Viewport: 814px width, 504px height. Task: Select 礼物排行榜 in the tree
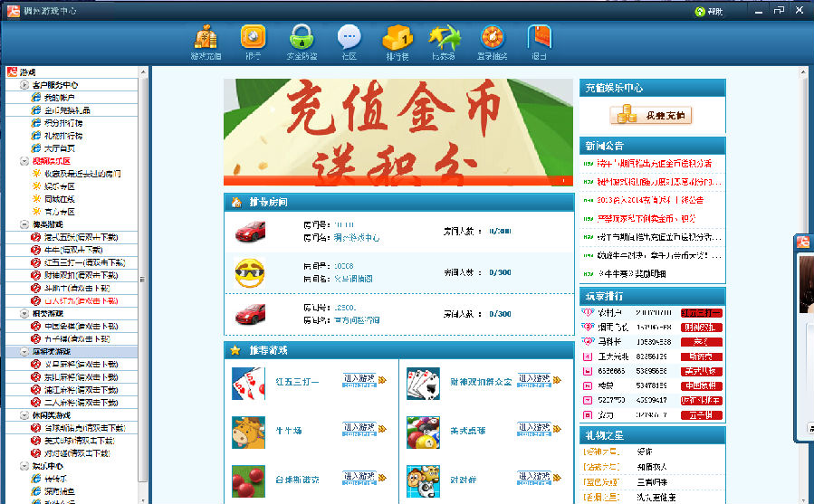coord(63,136)
